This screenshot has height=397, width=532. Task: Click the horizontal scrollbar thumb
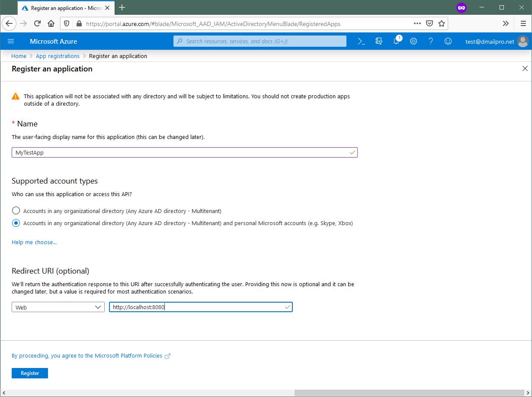pyautogui.click(x=409, y=393)
